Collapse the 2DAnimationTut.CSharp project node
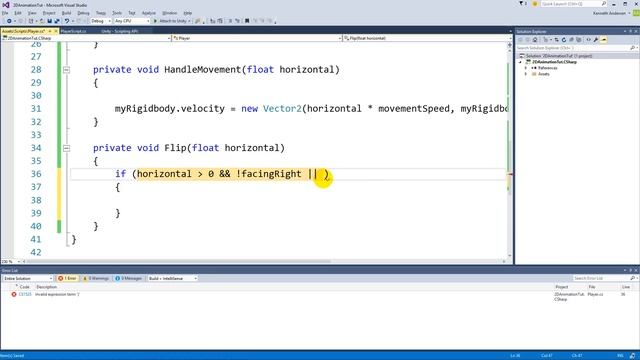640x360 pixels. click(520, 62)
